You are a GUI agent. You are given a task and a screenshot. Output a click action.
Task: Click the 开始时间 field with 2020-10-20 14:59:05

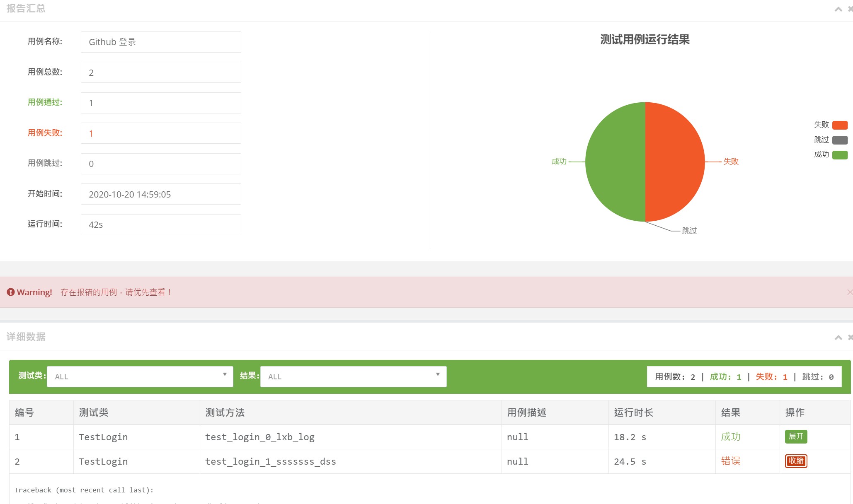coord(161,194)
